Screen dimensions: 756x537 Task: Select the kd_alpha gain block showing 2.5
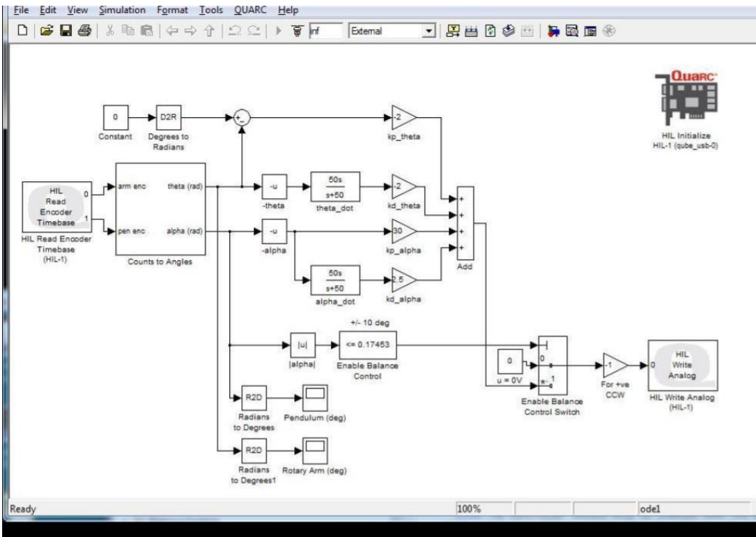[x=404, y=280]
